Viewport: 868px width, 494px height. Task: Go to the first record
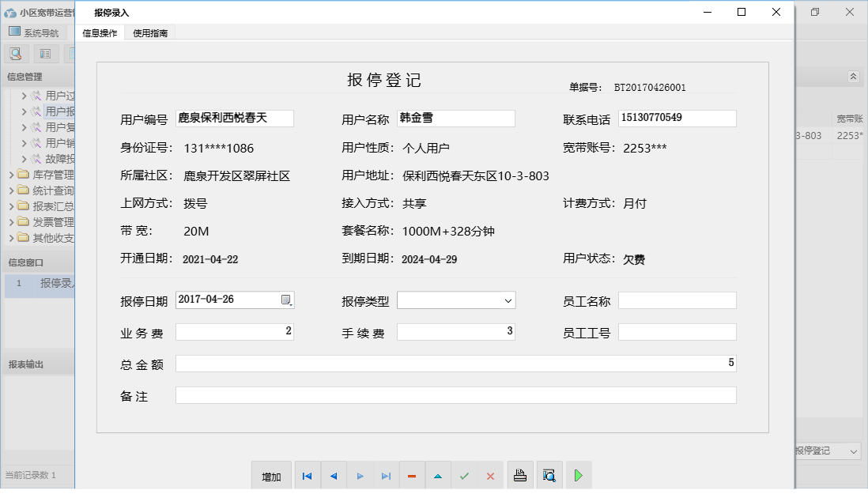pos(308,476)
